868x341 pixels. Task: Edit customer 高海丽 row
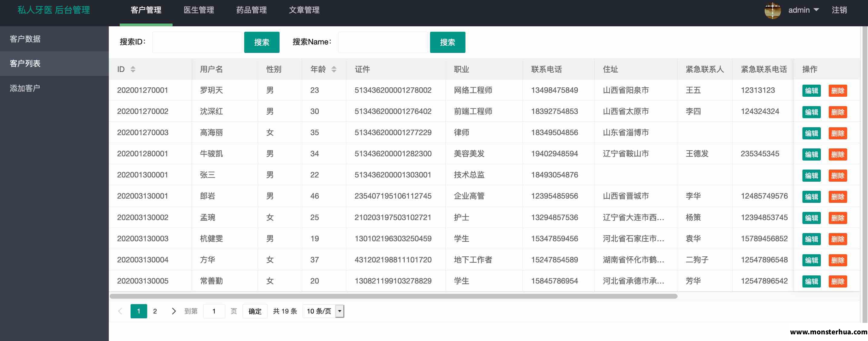pos(811,133)
